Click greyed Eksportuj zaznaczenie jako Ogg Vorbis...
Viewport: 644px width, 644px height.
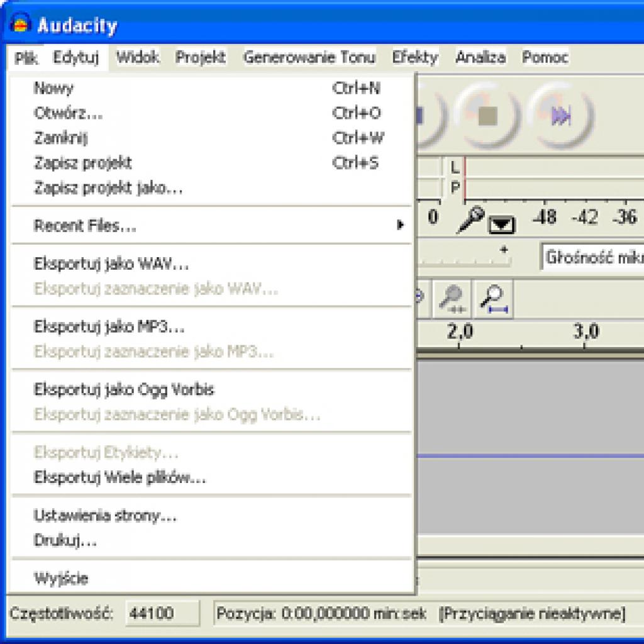[211, 414]
